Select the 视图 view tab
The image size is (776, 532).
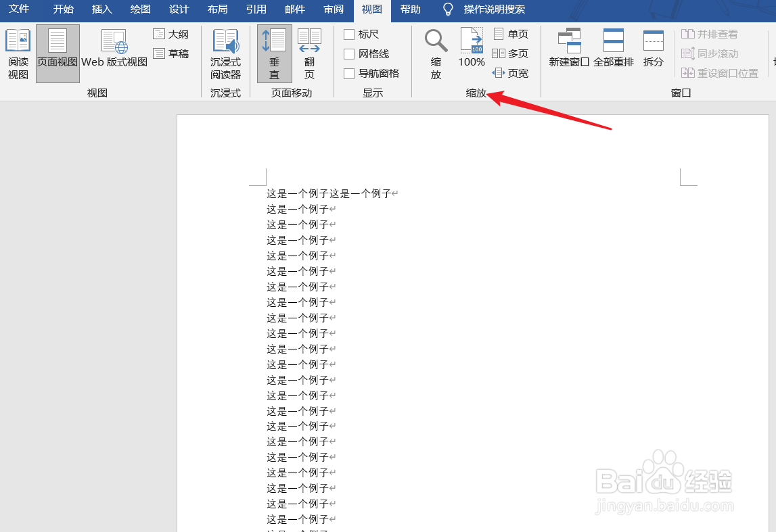[x=372, y=9]
